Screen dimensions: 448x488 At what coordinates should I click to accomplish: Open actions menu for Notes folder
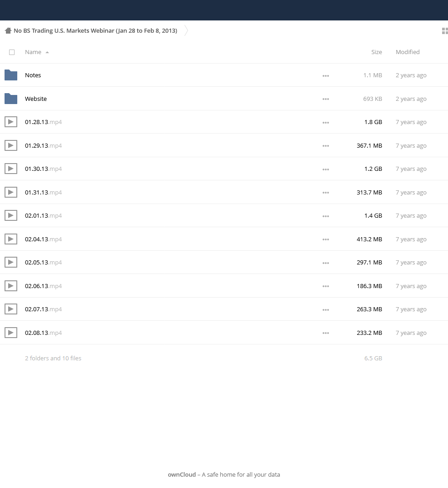tap(326, 75)
